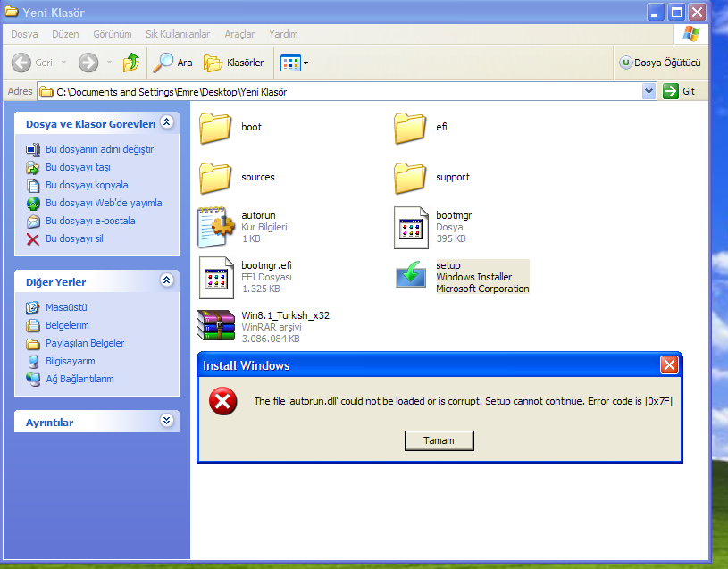
Task: Open the Sık Kullanılanlar menu
Action: (178, 34)
